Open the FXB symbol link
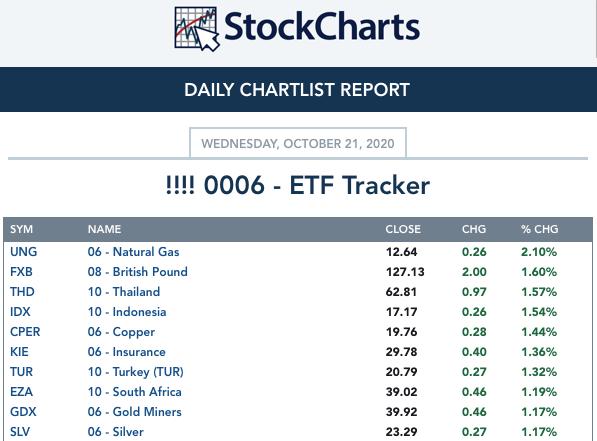Image resolution: width=597 pixels, height=441 pixels. click(x=21, y=272)
